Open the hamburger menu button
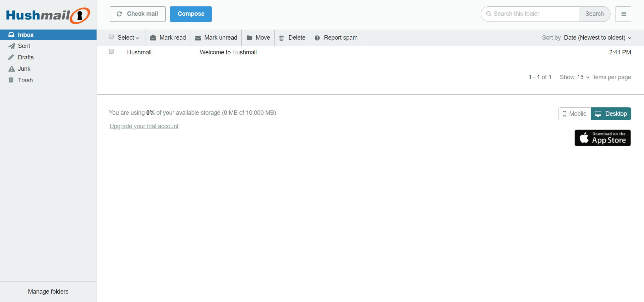Viewport: 644px width, 302px height. tap(624, 14)
